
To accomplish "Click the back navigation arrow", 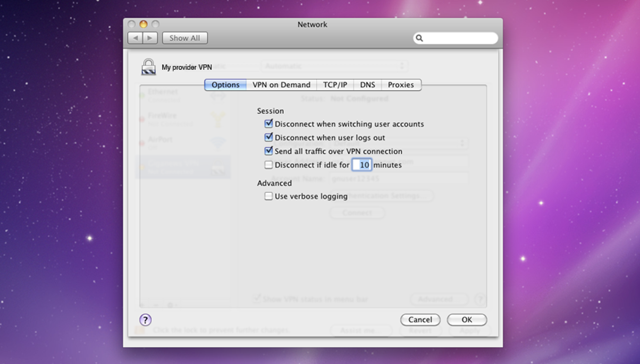I will click(x=136, y=38).
